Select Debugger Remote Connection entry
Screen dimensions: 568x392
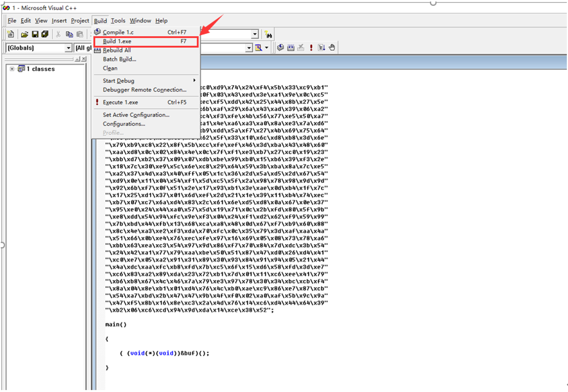click(x=146, y=90)
